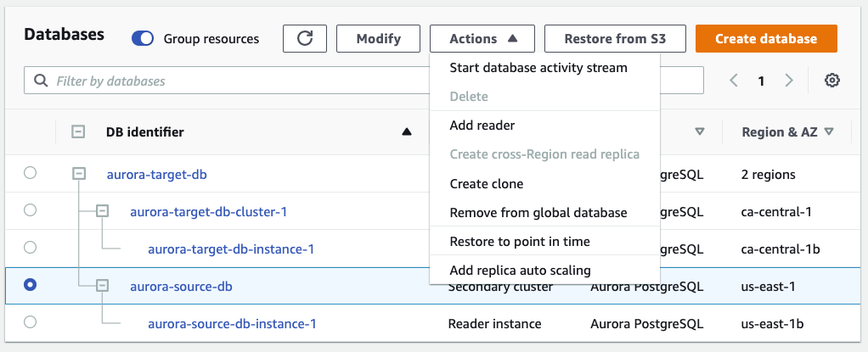Viewport: 868px width, 352px height.
Task: Select the aurora-target-db-cluster-1 radio button
Action: click(x=31, y=210)
